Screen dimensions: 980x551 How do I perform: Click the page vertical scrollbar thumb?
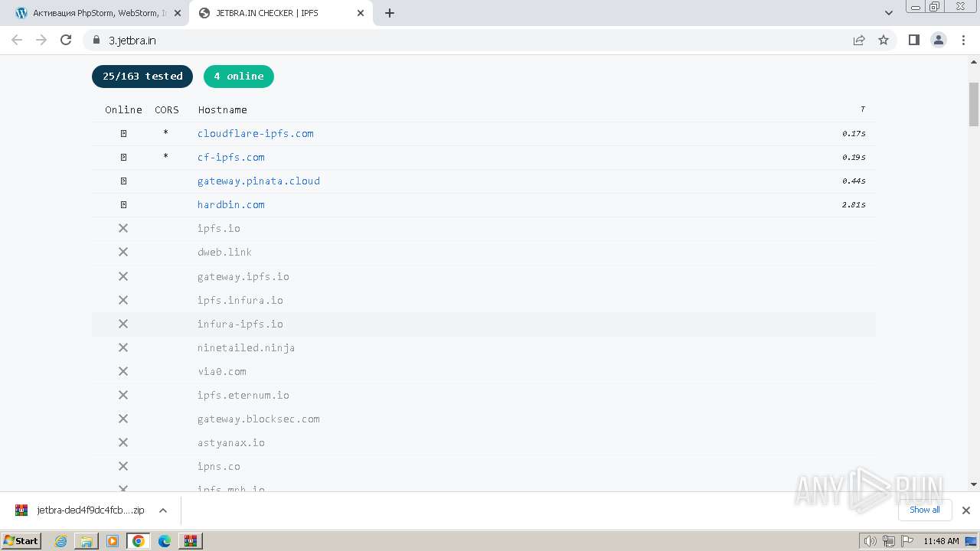(974, 104)
